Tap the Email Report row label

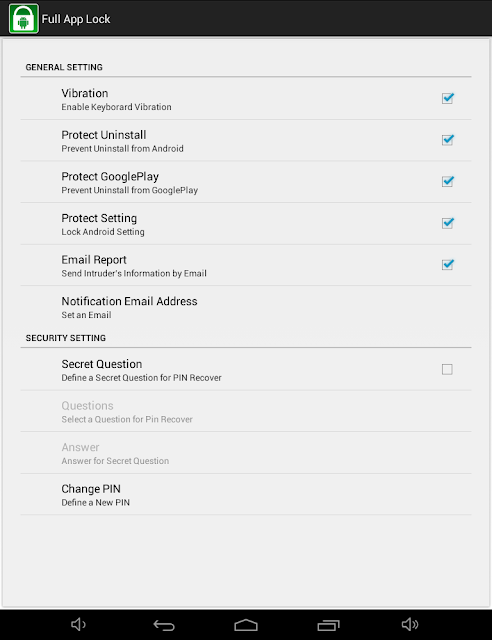(x=94, y=260)
